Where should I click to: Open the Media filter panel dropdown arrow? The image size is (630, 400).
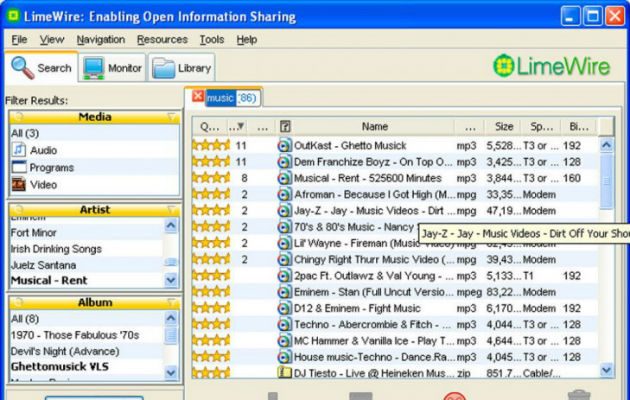(x=169, y=117)
